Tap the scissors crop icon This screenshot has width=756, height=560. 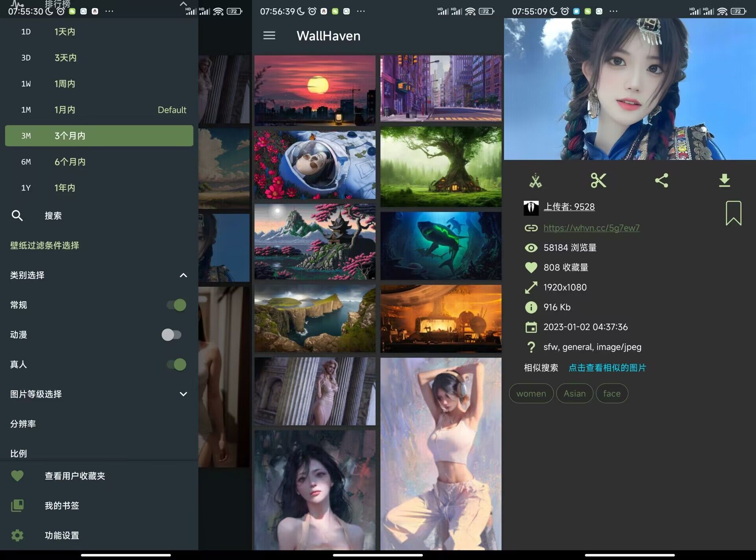click(598, 180)
